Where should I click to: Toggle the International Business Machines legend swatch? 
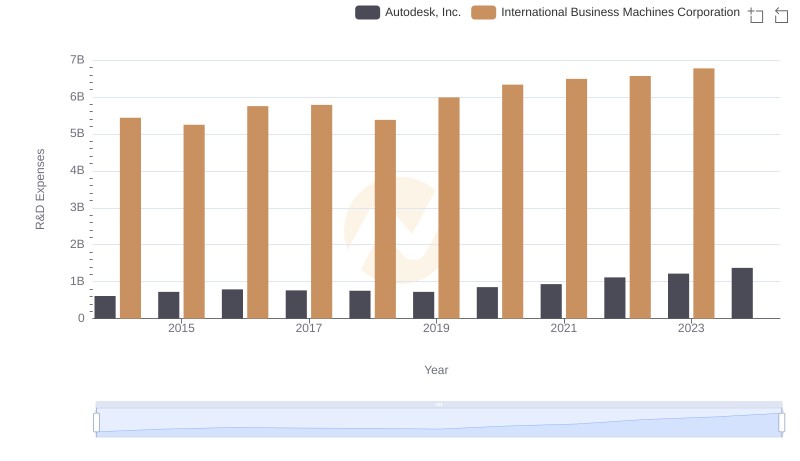(x=483, y=12)
